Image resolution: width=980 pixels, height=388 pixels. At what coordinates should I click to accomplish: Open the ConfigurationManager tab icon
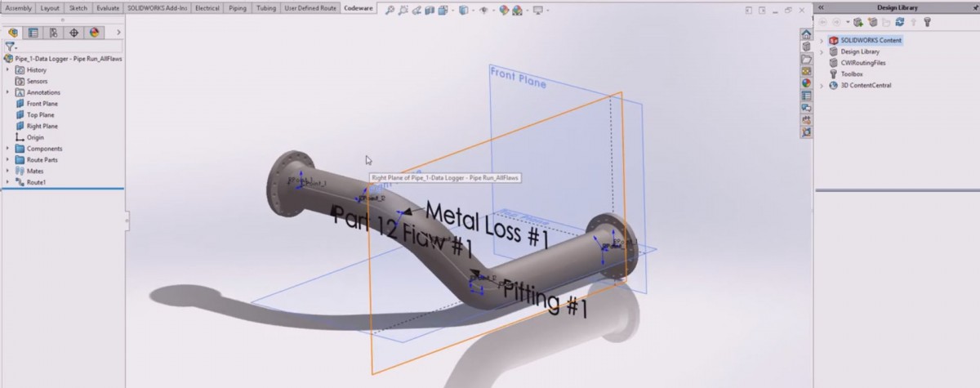pos(54,33)
